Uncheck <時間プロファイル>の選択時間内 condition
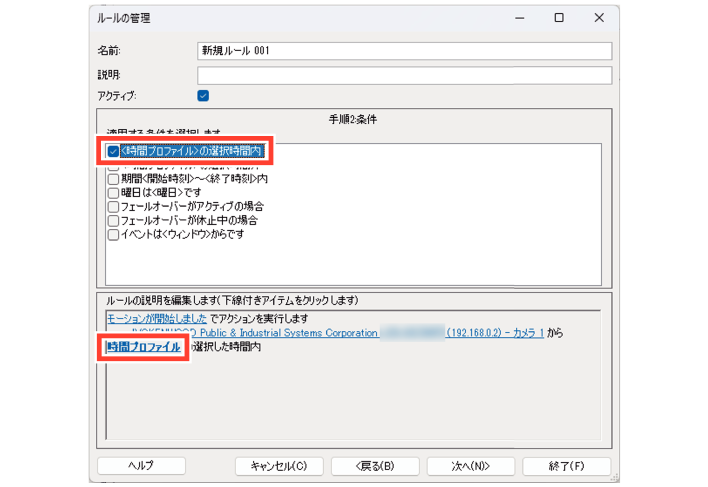 pyautogui.click(x=113, y=152)
